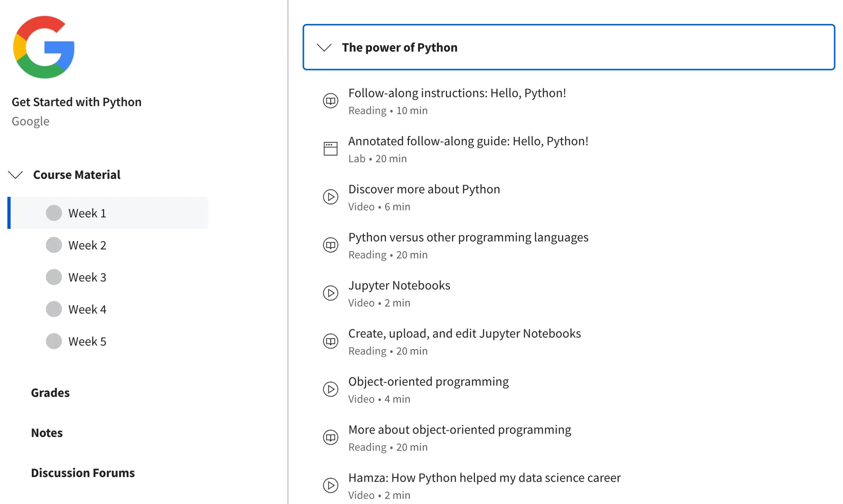This screenshot has height=504, width=843.
Task: Click lab icon beside Annotated follow-along guide
Action: coord(330,149)
